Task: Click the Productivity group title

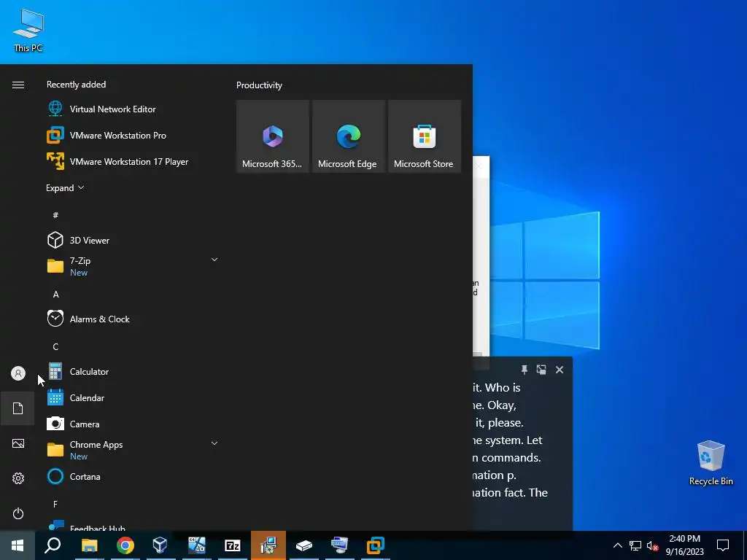Action: coord(259,85)
